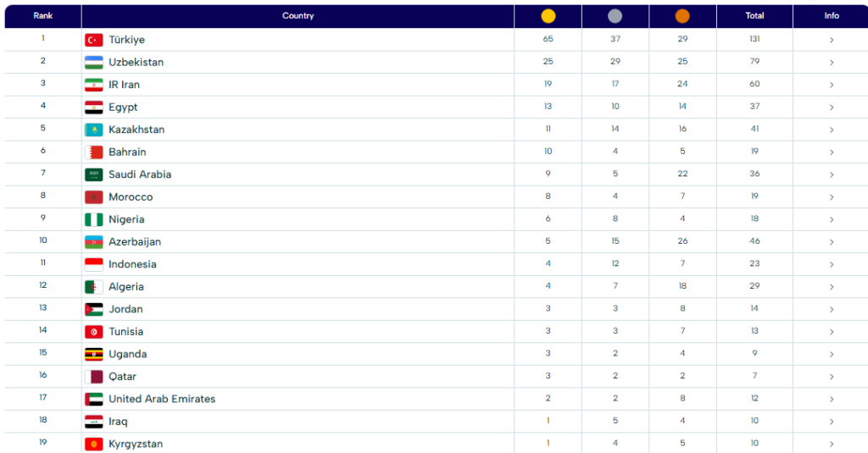Image resolution: width=868 pixels, height=453 pixels.
Task: Open the Morocco country link
Action: (x=131, y=197)
